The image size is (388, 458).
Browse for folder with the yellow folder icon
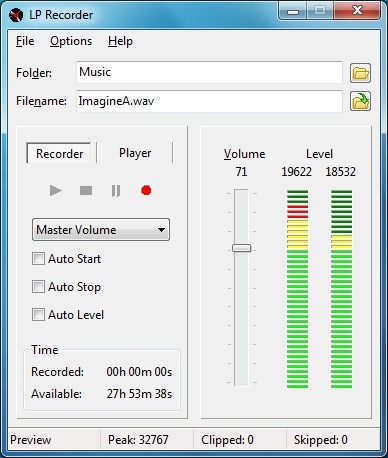click(360, 73)
